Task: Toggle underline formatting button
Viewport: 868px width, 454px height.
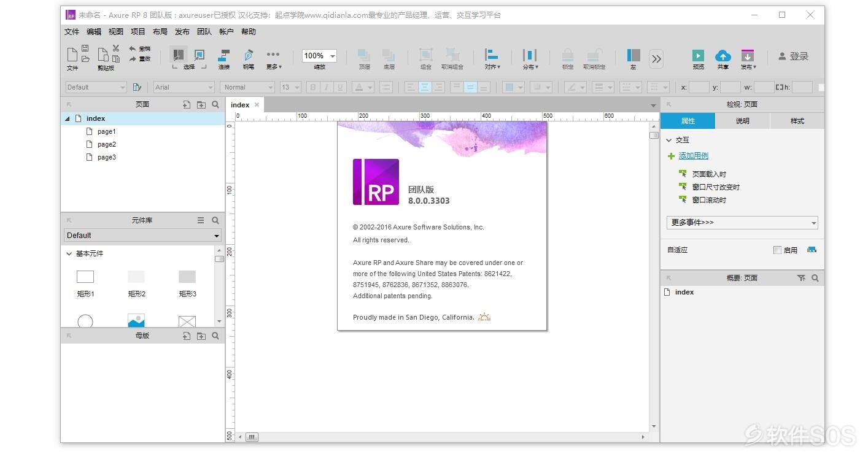Action: point(340,87)
